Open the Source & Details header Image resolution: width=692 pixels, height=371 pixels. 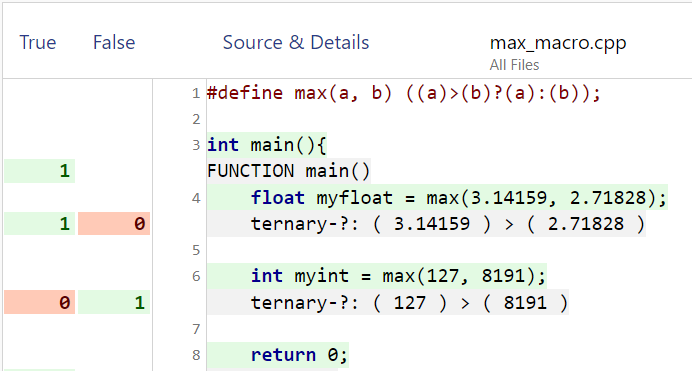(x=296, y=43)
